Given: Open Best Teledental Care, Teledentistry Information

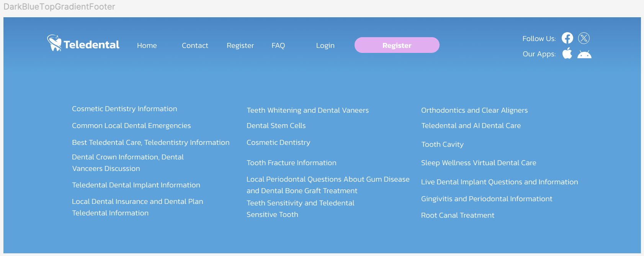Looking at the screenshot, I should point(151,143).
